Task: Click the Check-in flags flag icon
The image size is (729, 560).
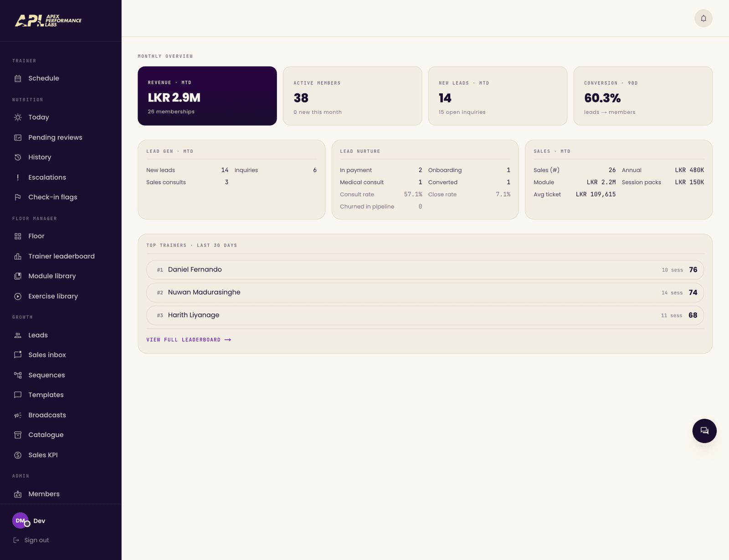Action: (x=18, y=197)
